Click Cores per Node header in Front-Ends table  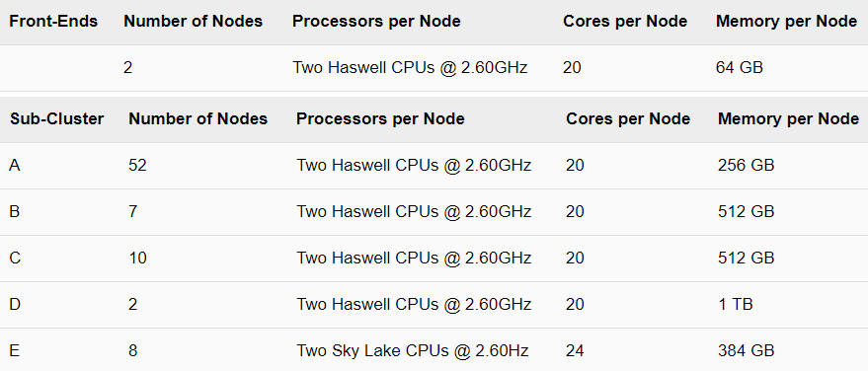coord(625,22)
